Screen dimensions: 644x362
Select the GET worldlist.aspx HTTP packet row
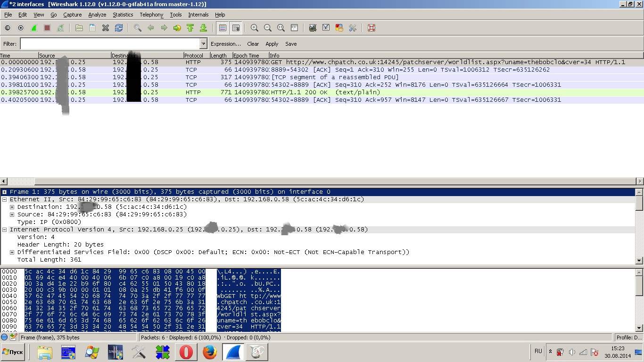click(x=322, y=62)
